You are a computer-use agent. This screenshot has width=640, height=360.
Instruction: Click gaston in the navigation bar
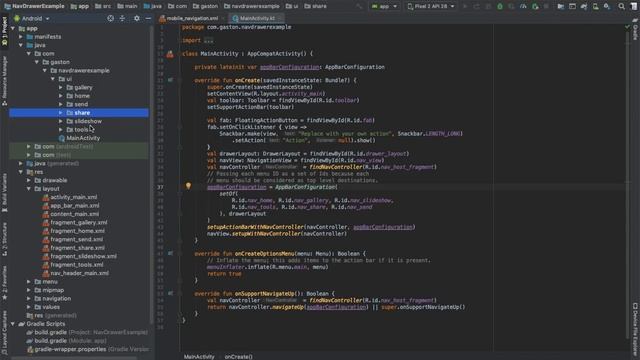point(205,6)
